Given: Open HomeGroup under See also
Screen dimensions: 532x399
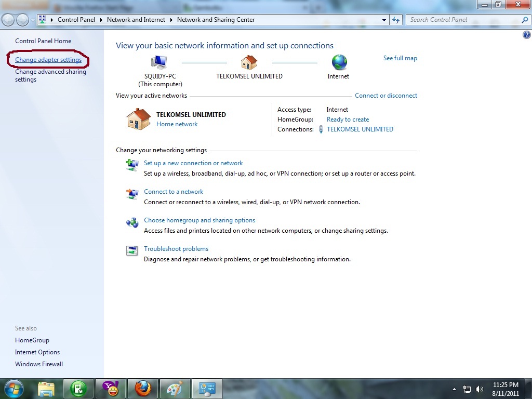Looking at the screenshot, I should point(32,340).
